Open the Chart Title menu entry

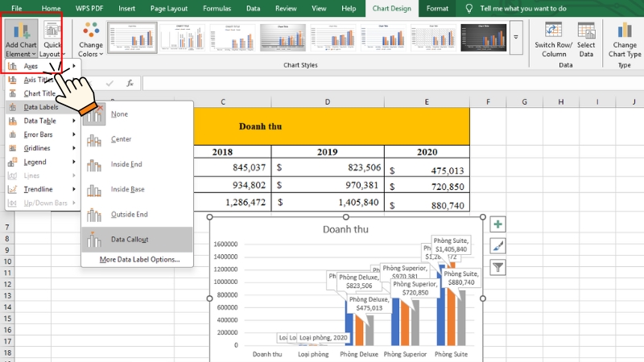(43, 93)
